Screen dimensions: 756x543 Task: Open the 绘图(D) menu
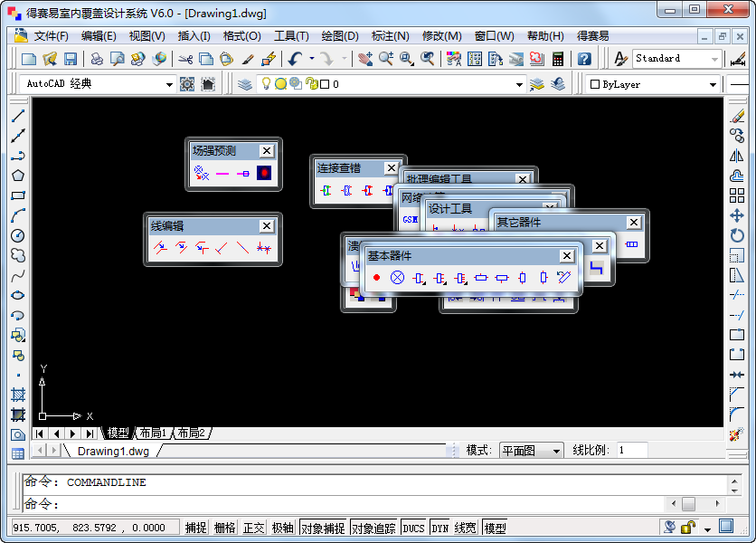340,36
